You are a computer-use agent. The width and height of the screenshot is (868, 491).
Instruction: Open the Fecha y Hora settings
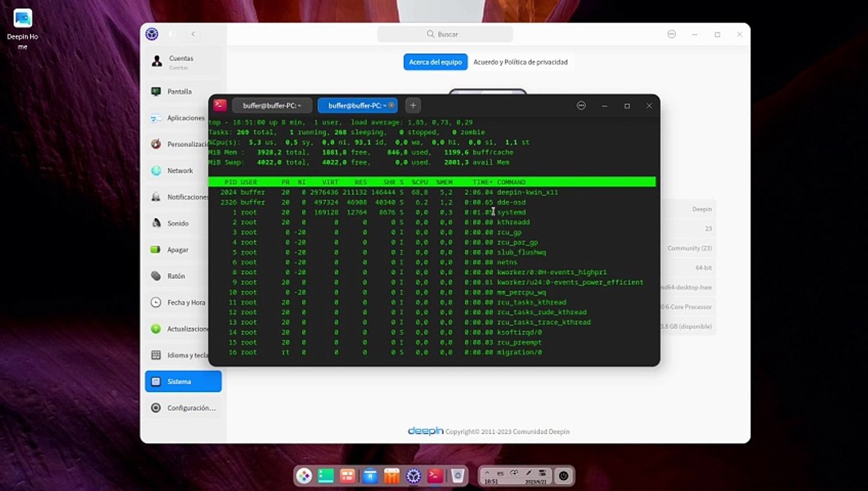click(x=183, y=302)
